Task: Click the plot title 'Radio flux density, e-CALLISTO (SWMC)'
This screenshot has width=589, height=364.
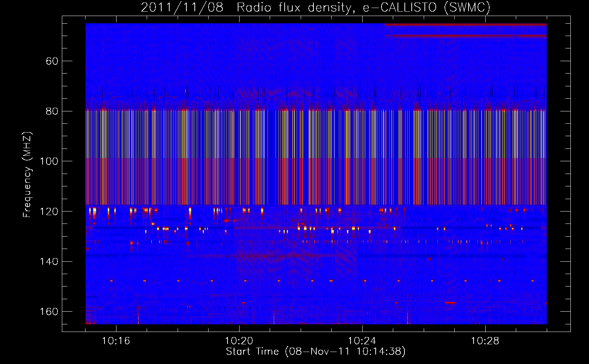Action: pos(363,8)
